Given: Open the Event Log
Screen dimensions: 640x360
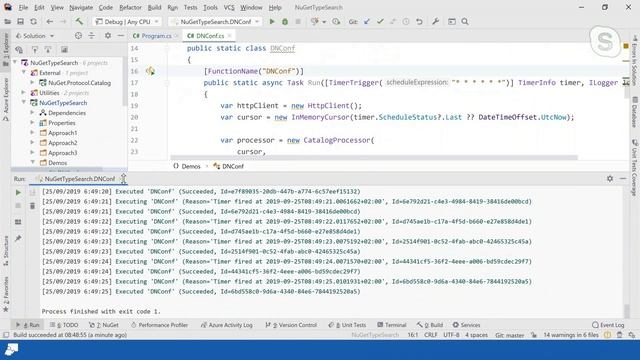Looking at the screenshot, I should tap(608, 325).
